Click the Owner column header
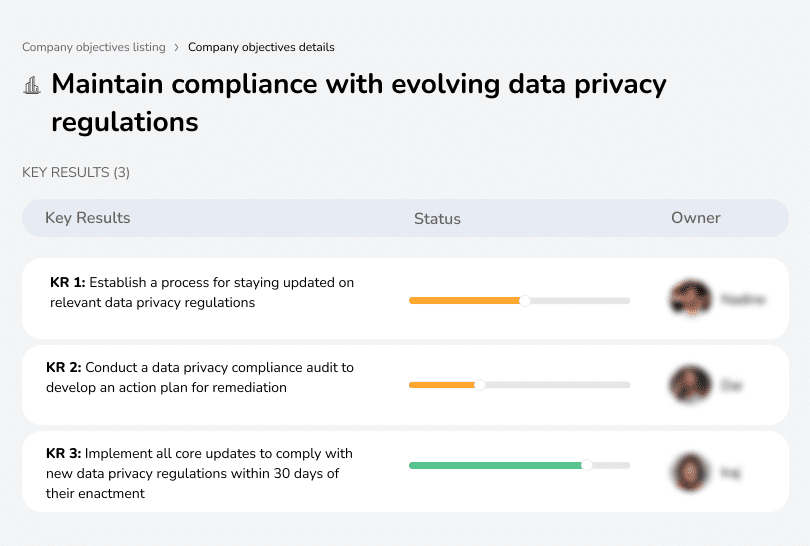This screenshot has width=810, height=546. (695, 218)
